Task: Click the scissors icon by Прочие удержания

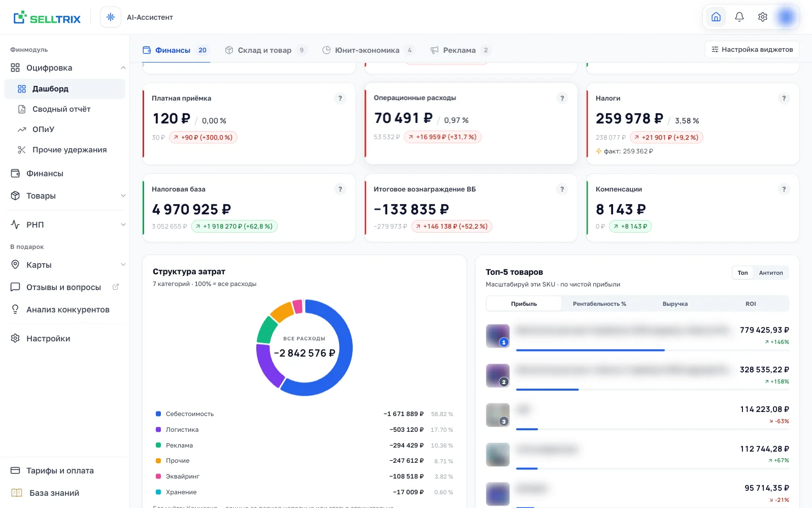Action: tap(22, 150)
